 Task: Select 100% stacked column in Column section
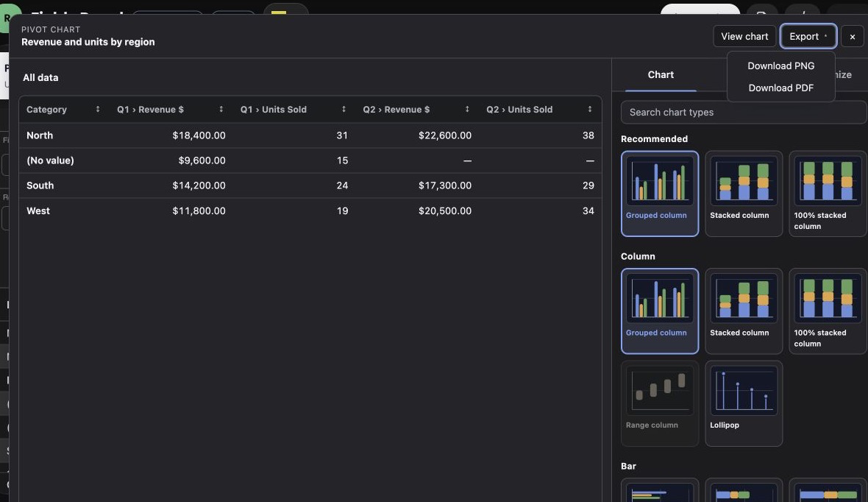coord(828,311)
